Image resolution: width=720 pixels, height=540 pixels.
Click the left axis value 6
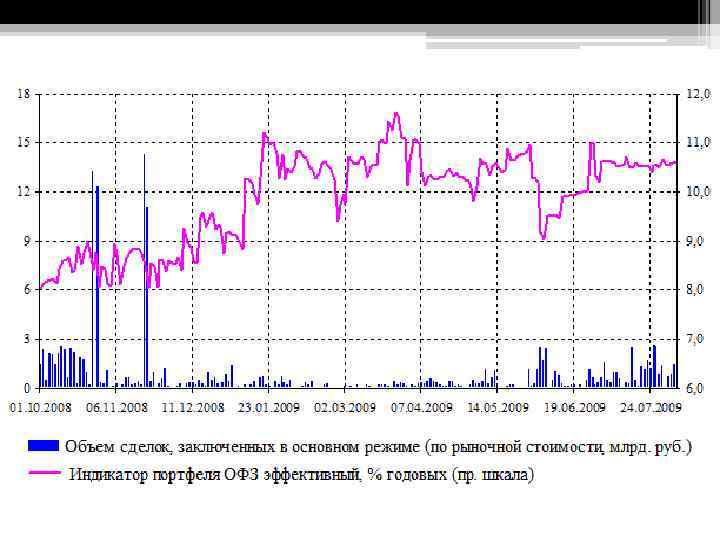(x=27, y=289)
